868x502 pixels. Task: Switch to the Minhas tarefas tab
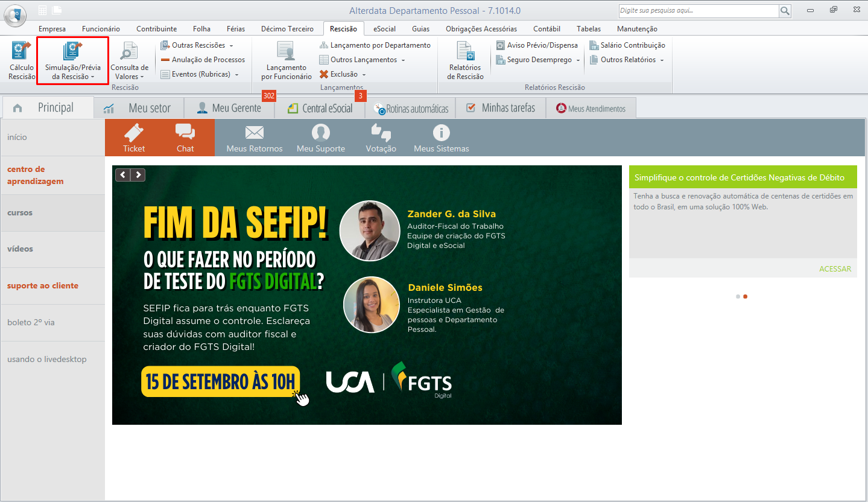pos(501,108)
